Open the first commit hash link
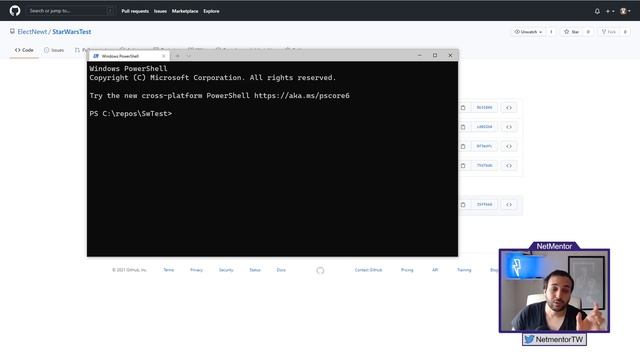Screen dimensions: 640x360 484,107
